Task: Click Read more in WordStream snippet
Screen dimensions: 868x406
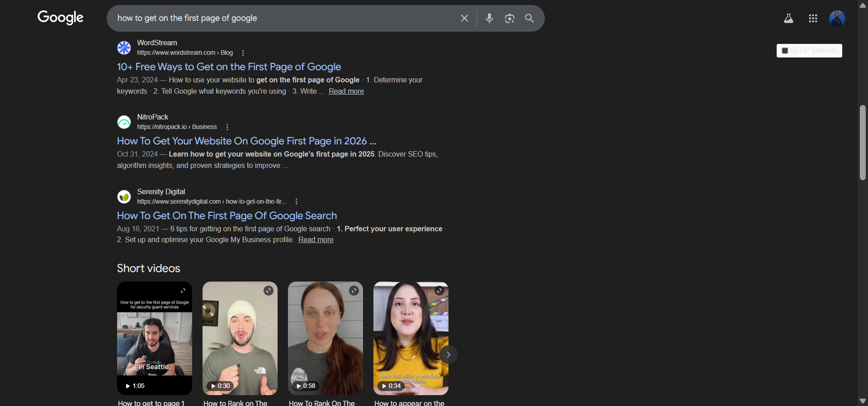Action: point(346,91)
